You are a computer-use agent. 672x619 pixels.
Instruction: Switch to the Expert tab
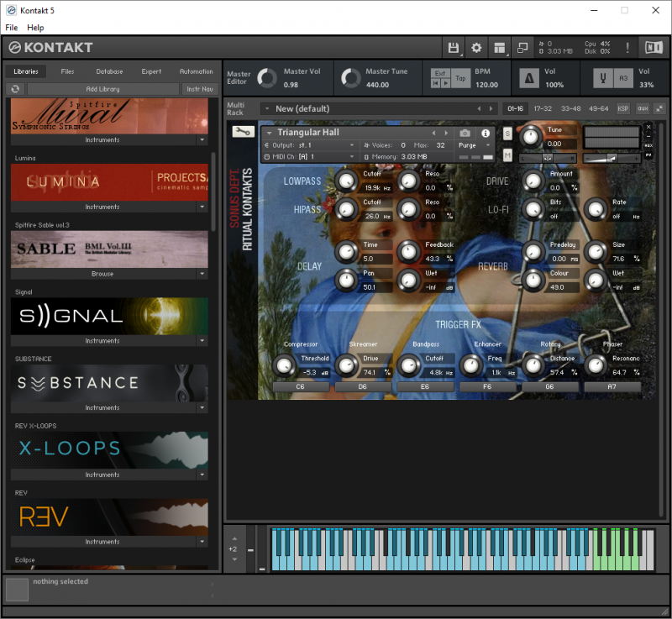coord(151,71)
